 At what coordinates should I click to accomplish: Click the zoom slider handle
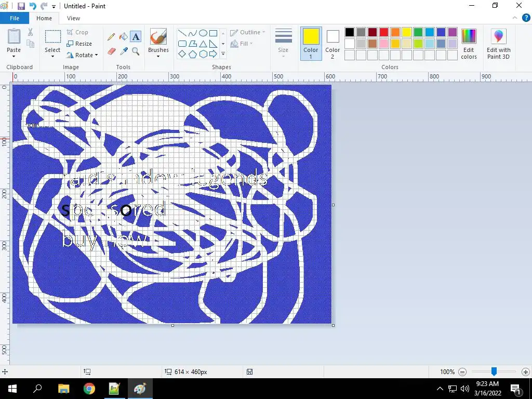[494, 371]
